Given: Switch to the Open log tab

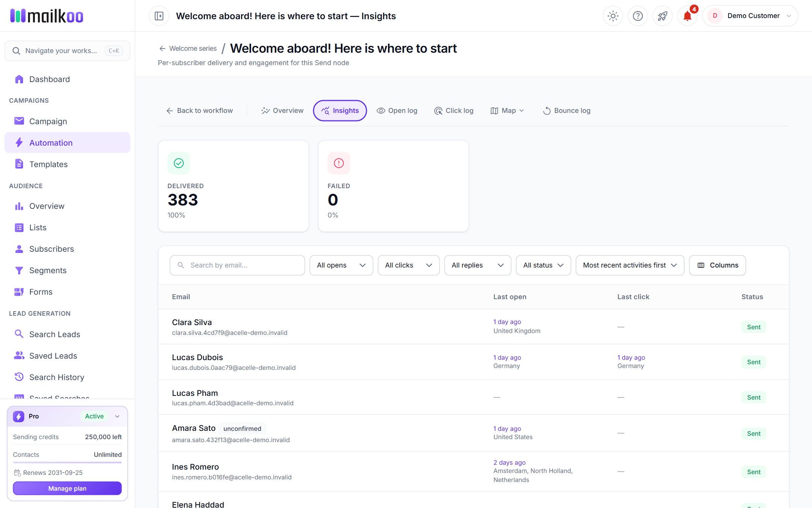Looking at the screenshot, I should coord(397,111).
